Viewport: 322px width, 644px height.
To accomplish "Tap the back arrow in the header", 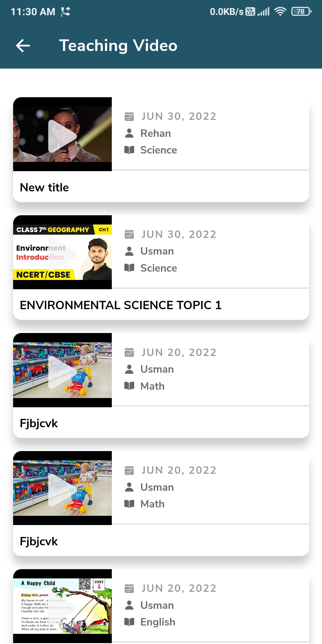I will [x=23, y=46].
